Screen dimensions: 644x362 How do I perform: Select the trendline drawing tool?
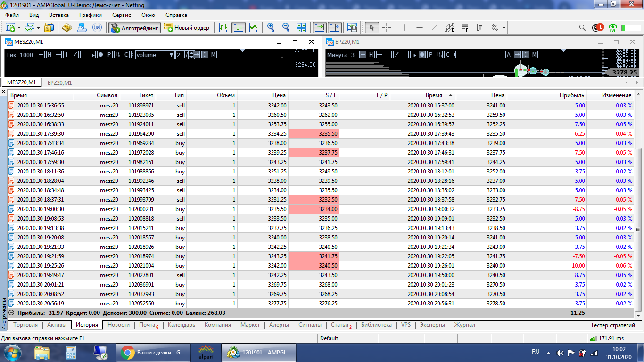pyautogui.click(x=435, y=27)
